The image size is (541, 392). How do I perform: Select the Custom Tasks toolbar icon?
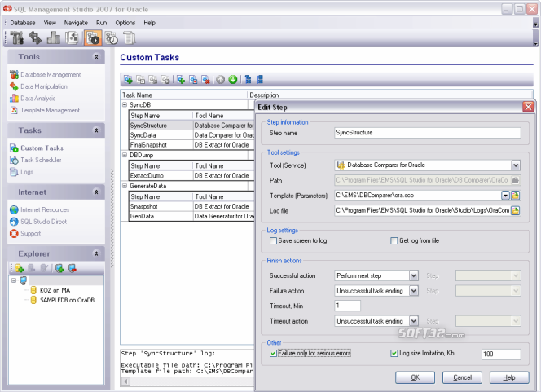tap(92, 38)
